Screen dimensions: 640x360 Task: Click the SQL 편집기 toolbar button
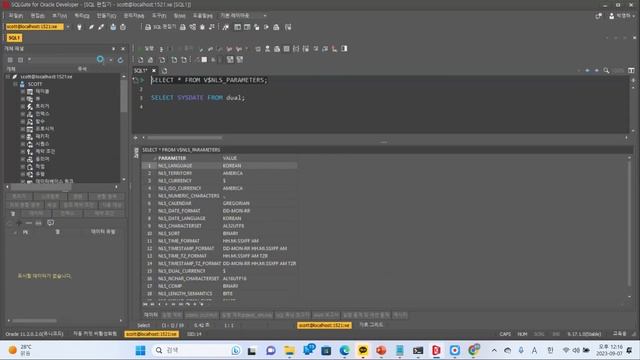coord(160,27)
